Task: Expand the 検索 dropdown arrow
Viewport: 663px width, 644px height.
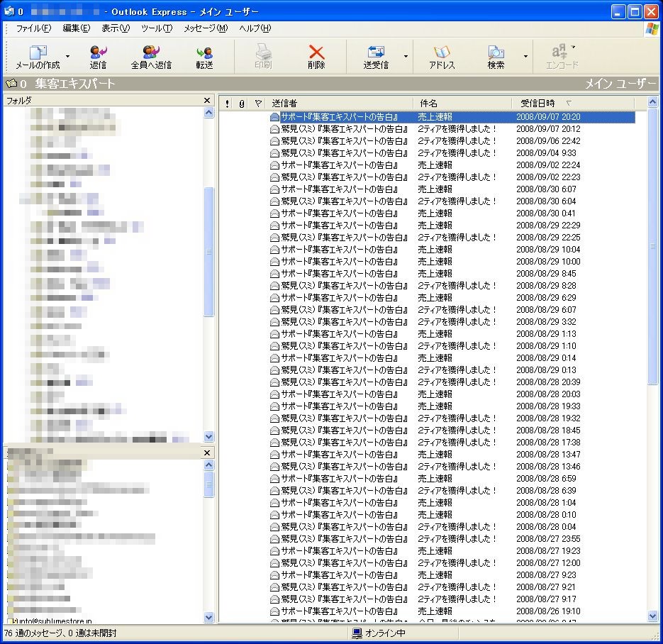Action: click(525, 56)
